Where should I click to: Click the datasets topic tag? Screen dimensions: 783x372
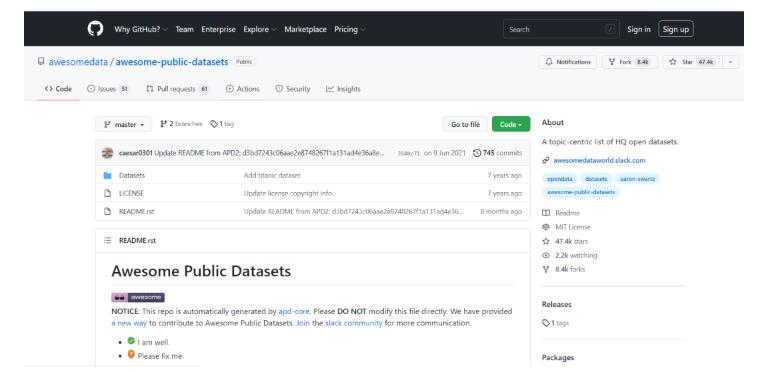(596, 178)
